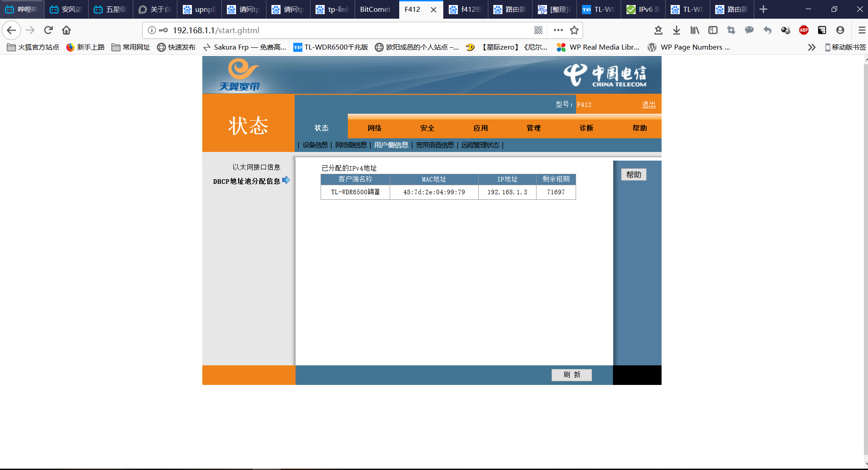
Task: Open the 火狐官方站点 bookmark folder
Action: pos(33,47)
